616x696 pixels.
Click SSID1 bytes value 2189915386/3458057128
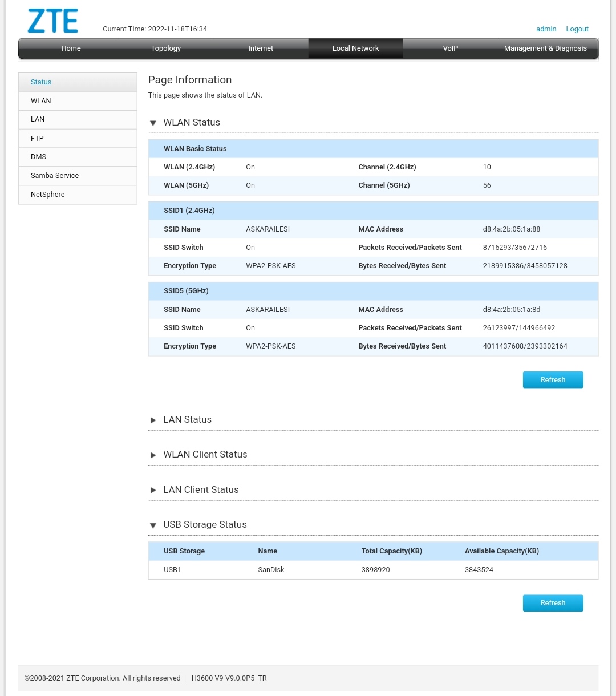pos(525,266)
